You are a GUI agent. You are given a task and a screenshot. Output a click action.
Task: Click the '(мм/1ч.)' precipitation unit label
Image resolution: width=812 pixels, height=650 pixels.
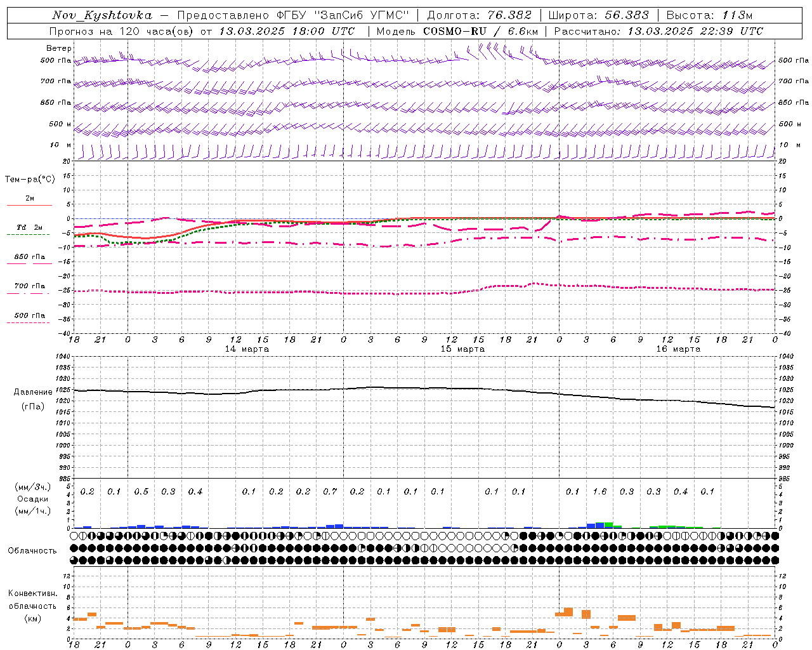point(33,511)
